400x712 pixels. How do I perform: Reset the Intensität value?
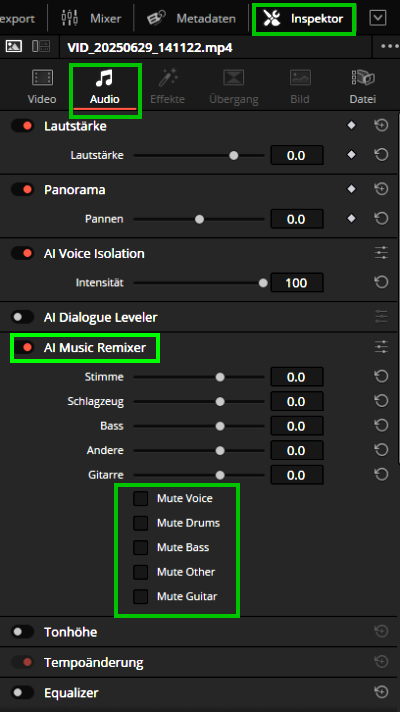coord(381,283)
